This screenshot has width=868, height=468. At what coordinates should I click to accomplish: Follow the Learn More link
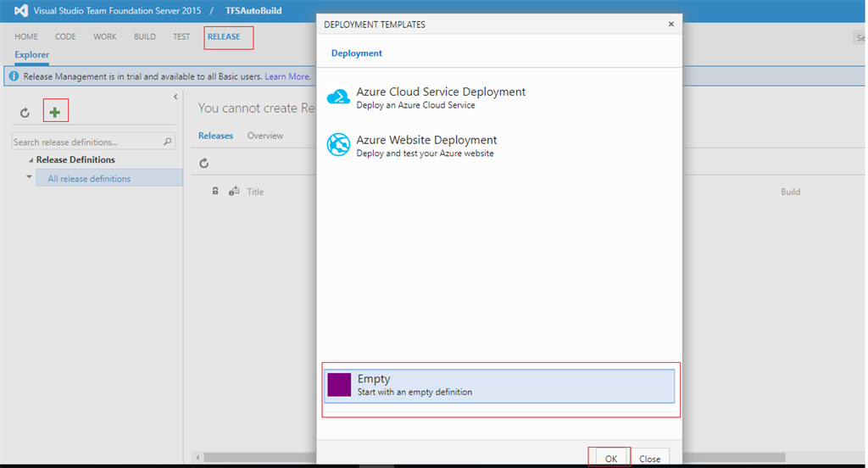coord(287,76)
